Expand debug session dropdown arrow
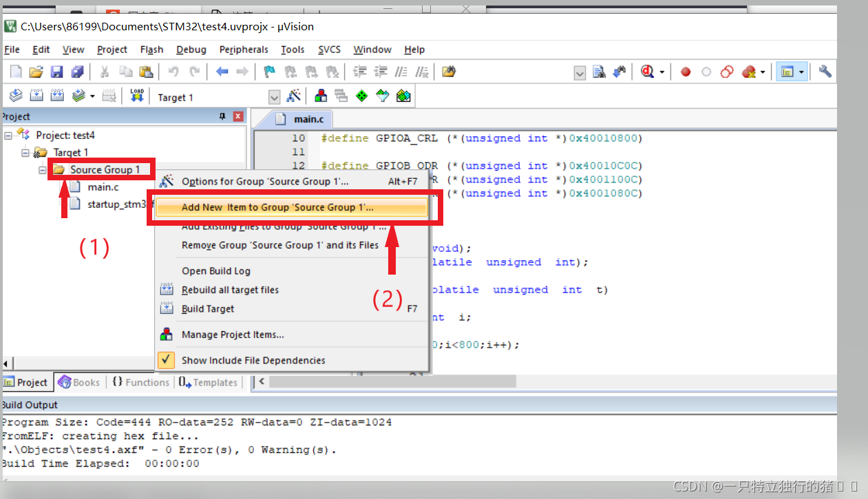The image size is (868, 499). tap(662, 72)
